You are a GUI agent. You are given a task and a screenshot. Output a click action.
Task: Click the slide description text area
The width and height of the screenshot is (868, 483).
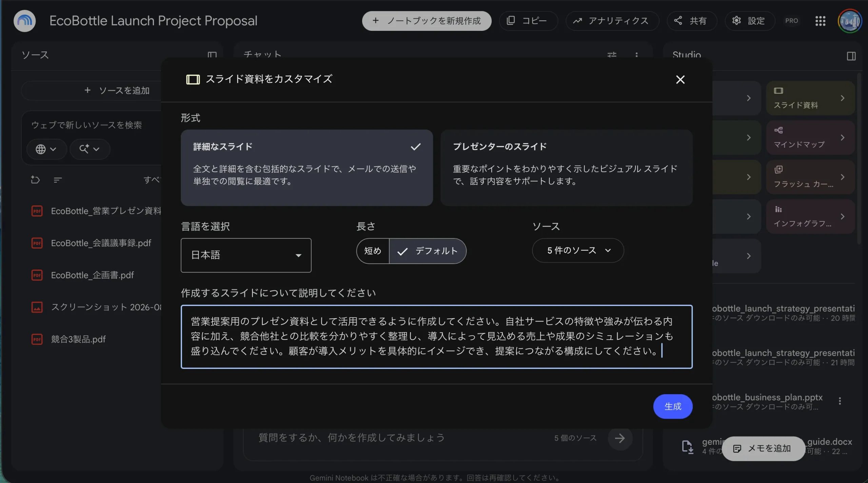tap(436, 337)
